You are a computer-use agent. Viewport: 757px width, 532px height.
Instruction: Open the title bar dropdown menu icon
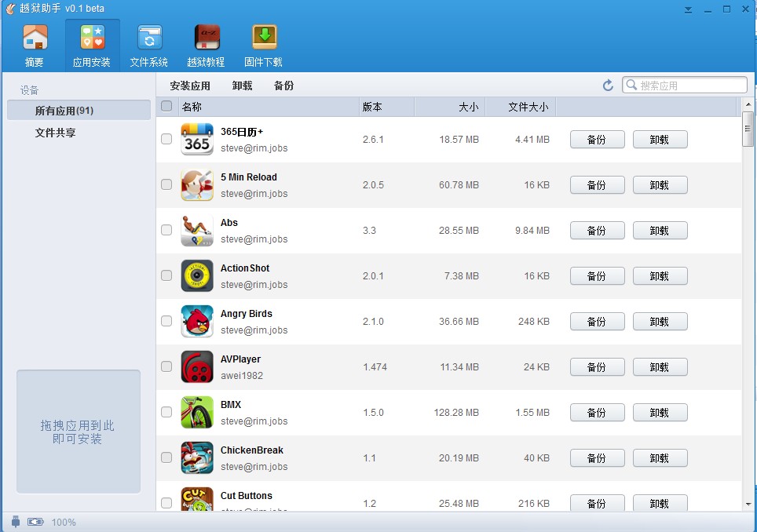[689, 9]
